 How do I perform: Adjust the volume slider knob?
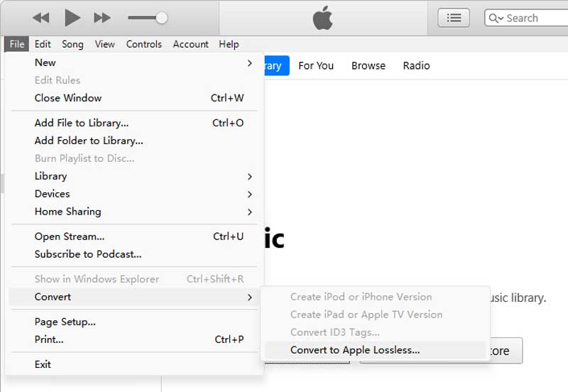pos(161,18)
